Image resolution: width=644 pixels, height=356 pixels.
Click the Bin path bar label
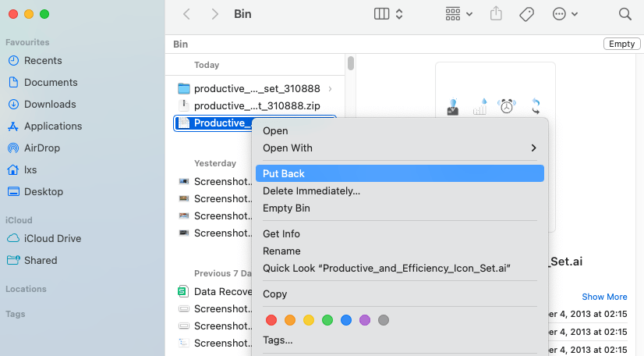point(181,44)
